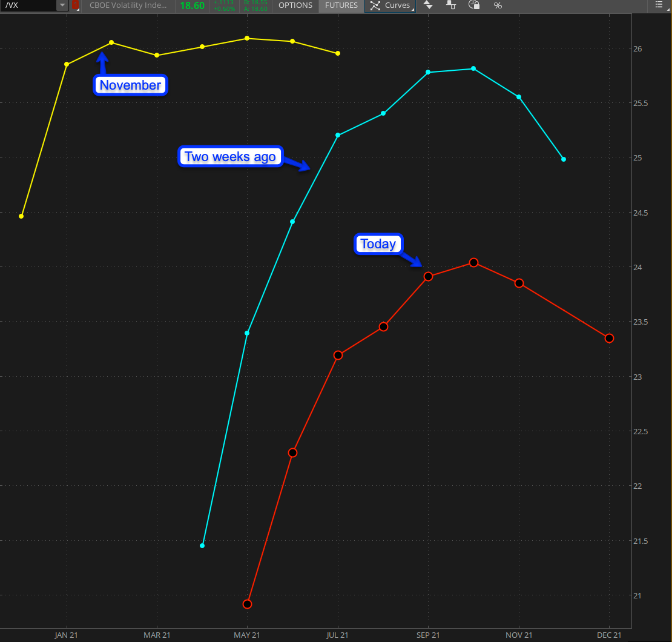Click the CBOE Volatility Index description label
Viewport: 672px width, 642px height.
(128, 5)
